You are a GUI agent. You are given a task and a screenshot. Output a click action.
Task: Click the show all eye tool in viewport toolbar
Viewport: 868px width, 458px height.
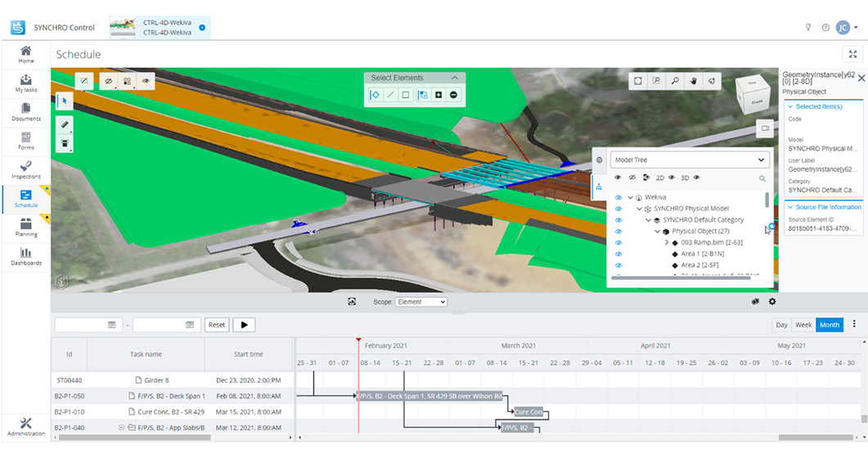[146, 81]
